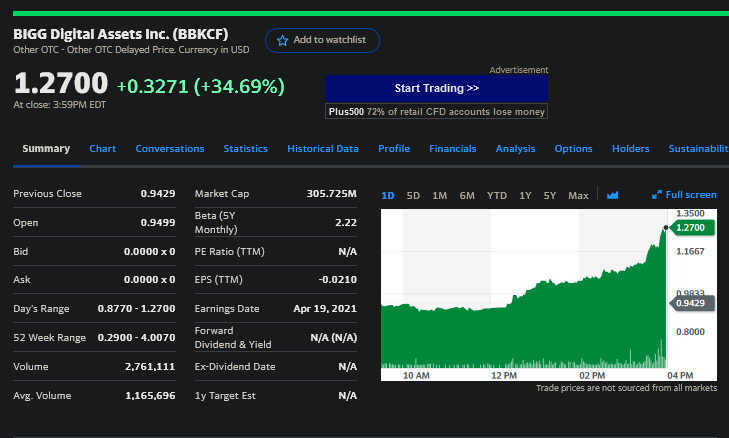Open the Financials tab
729x438 pixels.
tap(452, 149)
